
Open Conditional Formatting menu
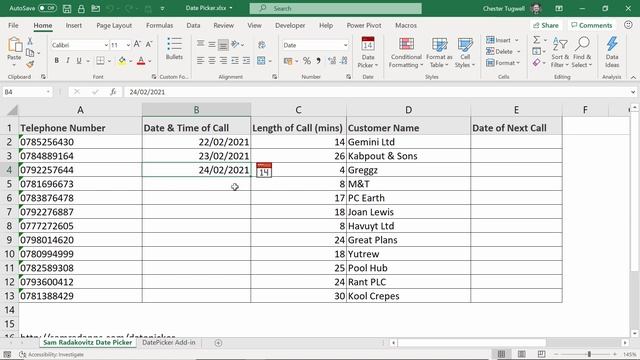pos(406,52)
